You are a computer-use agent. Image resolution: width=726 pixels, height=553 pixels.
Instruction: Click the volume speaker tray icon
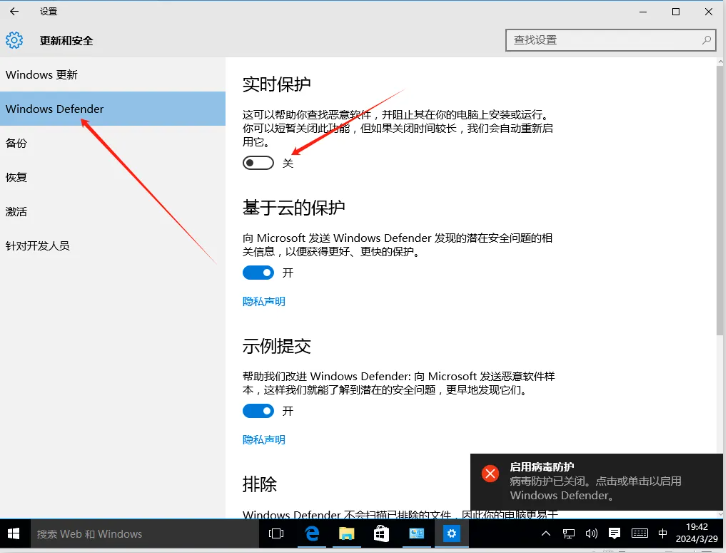(x=591, y=534)
